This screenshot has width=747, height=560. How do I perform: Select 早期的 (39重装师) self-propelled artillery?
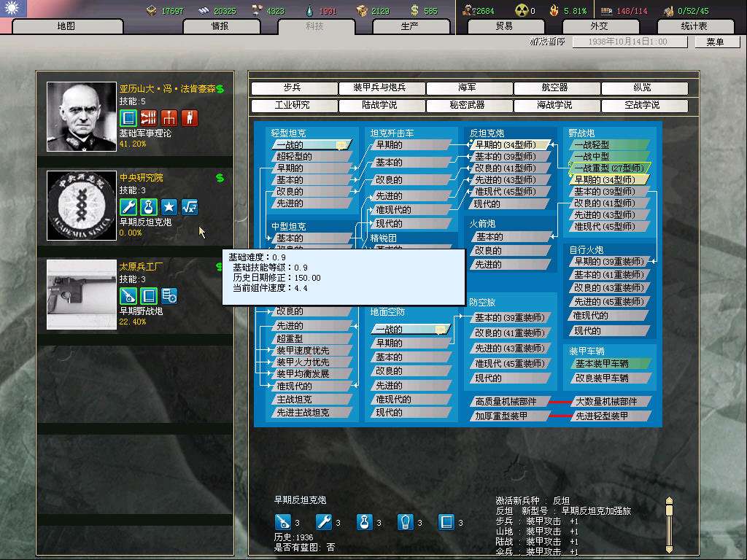[x=609, y=262]
